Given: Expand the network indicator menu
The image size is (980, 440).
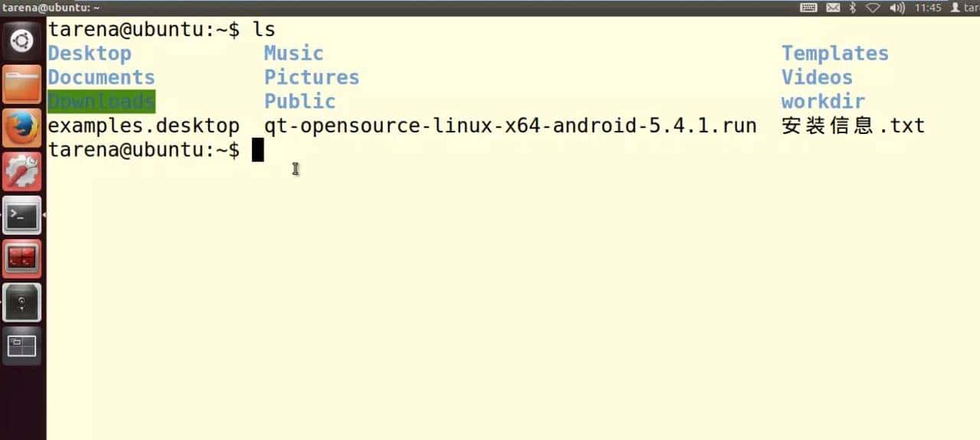Looking at the screenshot, I should coord(873,8).
